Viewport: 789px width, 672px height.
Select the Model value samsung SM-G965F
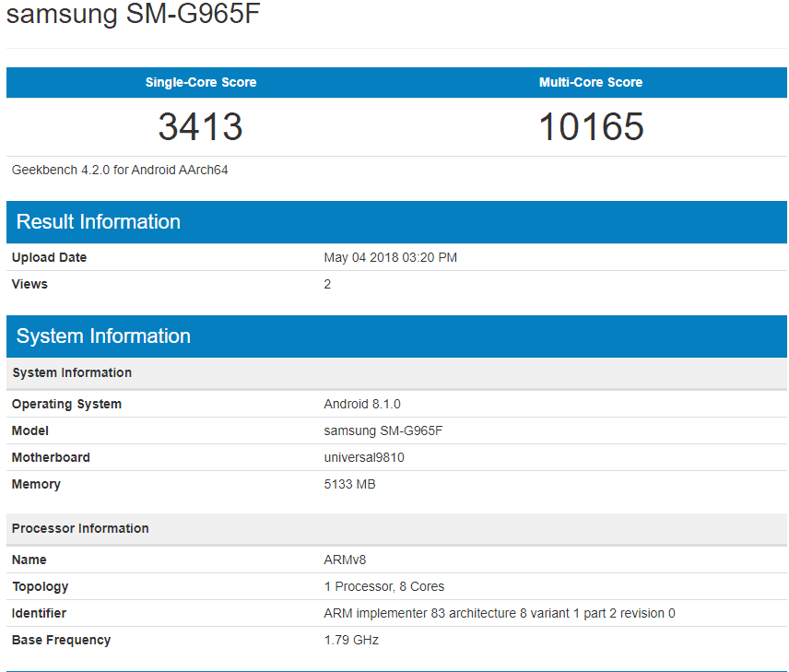[383, 430]
